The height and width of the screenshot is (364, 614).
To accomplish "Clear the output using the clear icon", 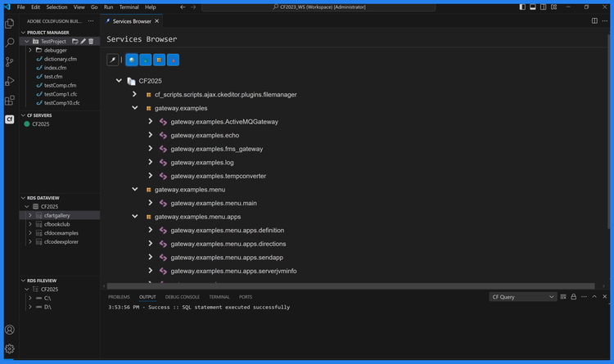I will tap(563, 297).
